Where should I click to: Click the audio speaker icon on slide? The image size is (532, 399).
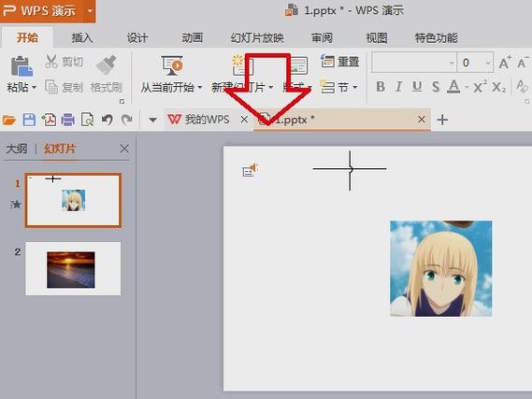coord(251,170)
